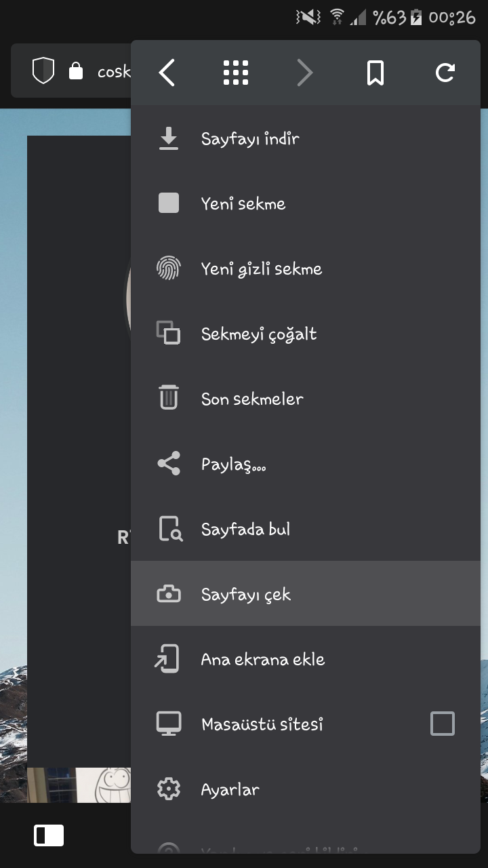This screenshot has height=868, width=488.
Task: Select Paylaş... option
Action: pyautogui.click(x=306, y=465)
